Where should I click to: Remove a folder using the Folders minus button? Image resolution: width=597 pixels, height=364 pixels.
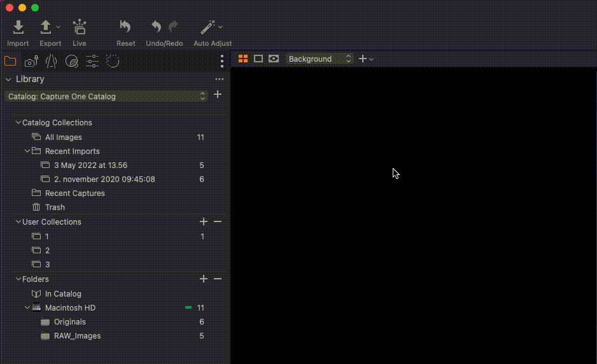coord(218,279)
